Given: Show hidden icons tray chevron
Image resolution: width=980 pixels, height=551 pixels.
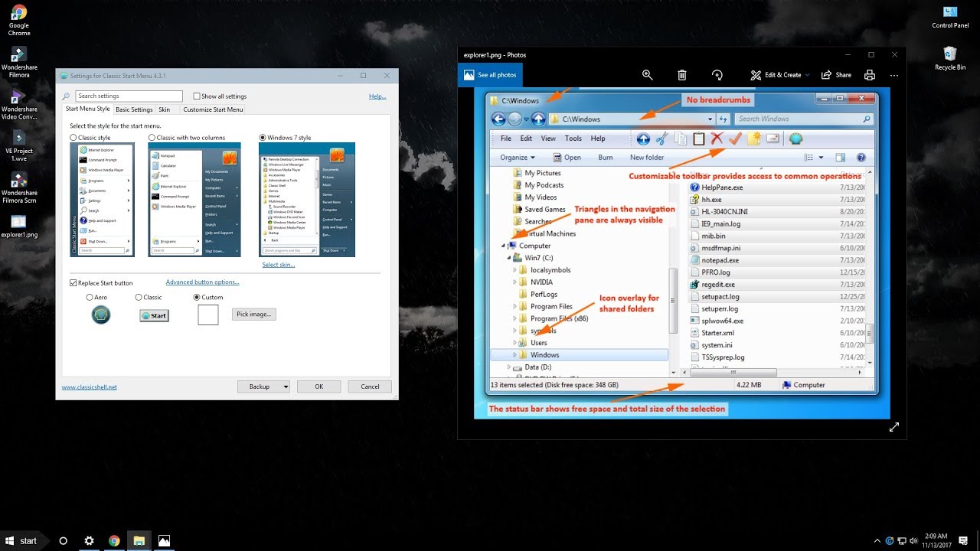Looking at the screenshot, I should pyautogui.click(x=877, y=540).
